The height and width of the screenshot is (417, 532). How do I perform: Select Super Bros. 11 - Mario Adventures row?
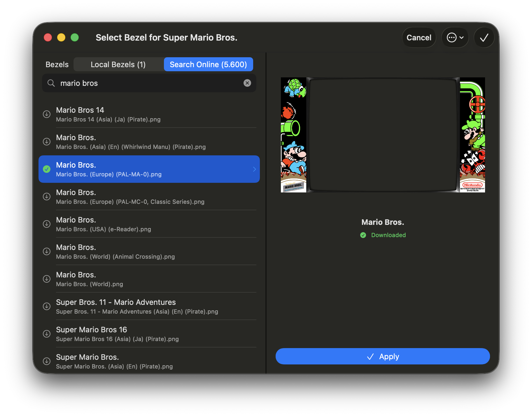(x=149, y=306)
